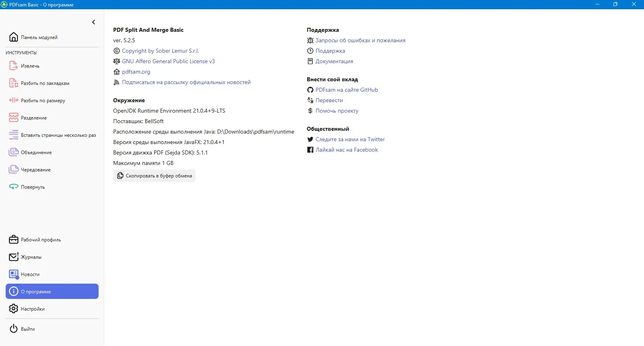This screenshot has height=346, width=644.
Task: Collapse the sidebar with the chevron arrow
Action: point(94,22)
